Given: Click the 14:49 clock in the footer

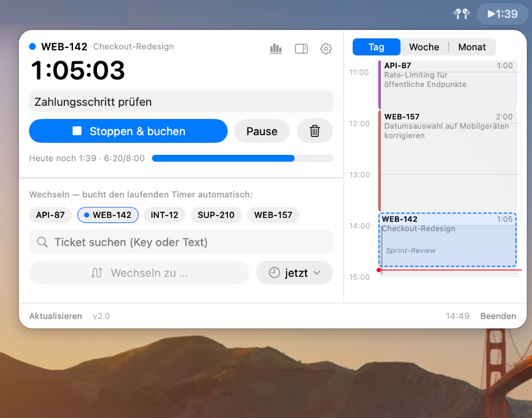Looking at the screenshot, I should pos(458,316).
